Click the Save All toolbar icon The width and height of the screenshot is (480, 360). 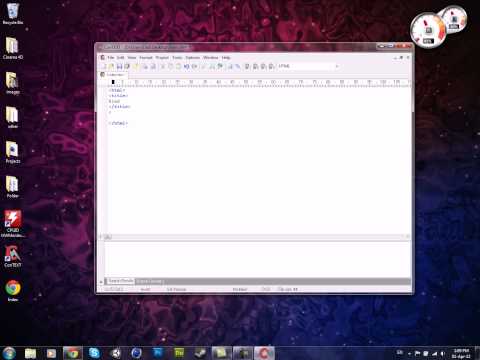tap(127, 66)
